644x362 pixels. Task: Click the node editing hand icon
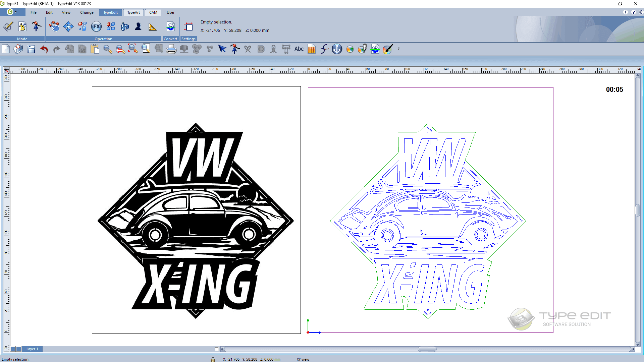pyautogui.click(x=54, y=27)
